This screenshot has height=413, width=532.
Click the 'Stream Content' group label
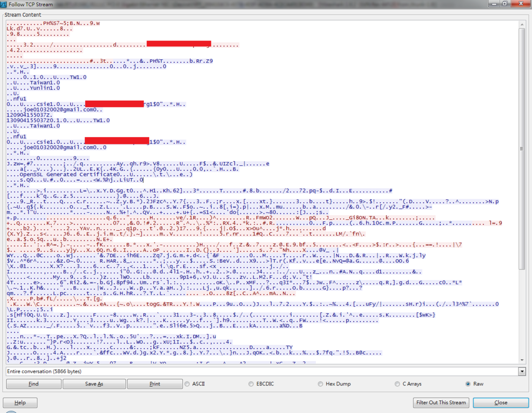pos(23,15)
